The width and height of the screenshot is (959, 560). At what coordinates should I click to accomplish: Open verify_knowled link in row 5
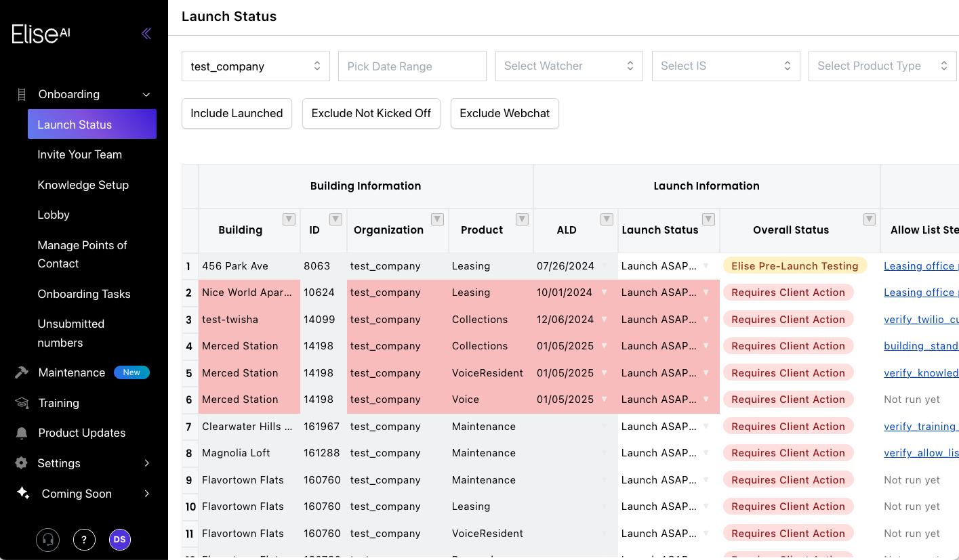click(x=921, y=373)
